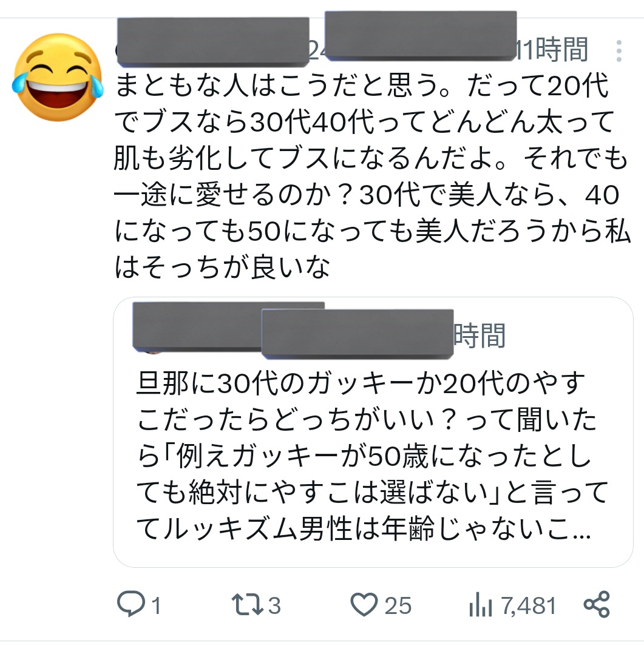Retweet this post using the arrows icon

pyautogui.click(x=248, y=604)
